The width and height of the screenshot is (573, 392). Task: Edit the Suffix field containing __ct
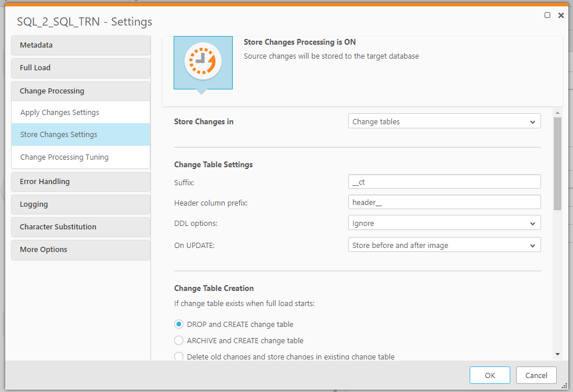pyautogui.click(x=444, y=181)
